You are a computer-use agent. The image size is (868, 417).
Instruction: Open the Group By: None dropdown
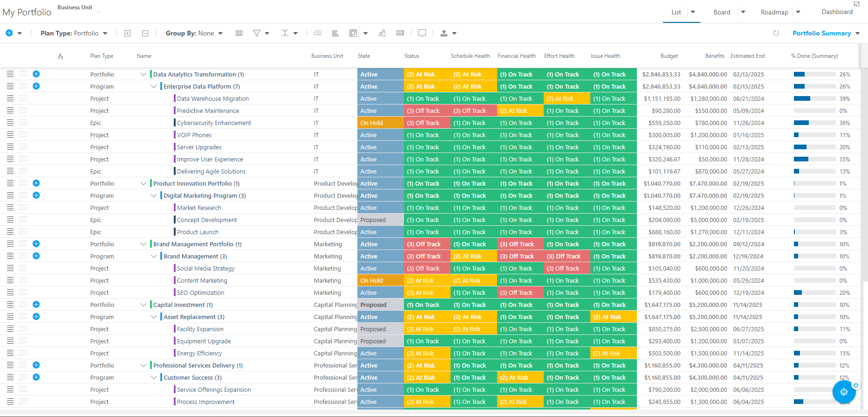point(194,33)
